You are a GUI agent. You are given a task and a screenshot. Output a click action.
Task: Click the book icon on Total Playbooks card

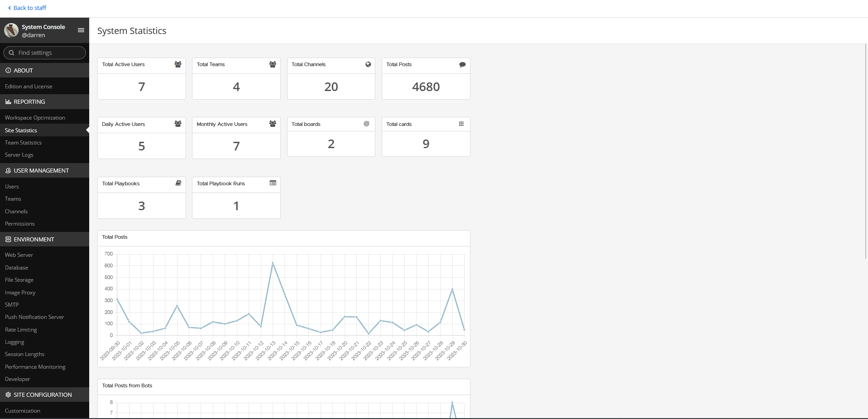click(x=178, y=183)
